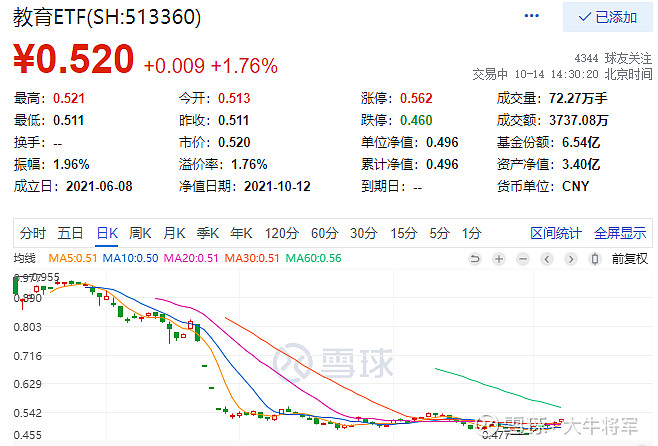This screenshot has width=658, height=446.
Task: Click the 成交量 value 72.27万手
Action: tap(578, 98)
